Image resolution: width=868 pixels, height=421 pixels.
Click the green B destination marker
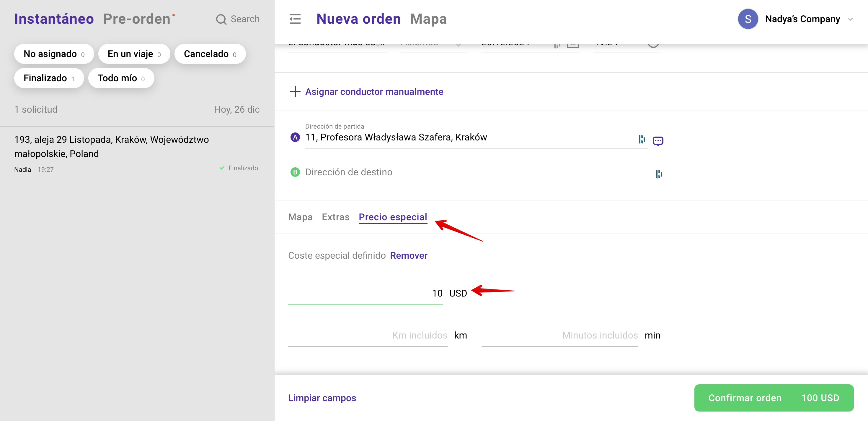point(295,172)
